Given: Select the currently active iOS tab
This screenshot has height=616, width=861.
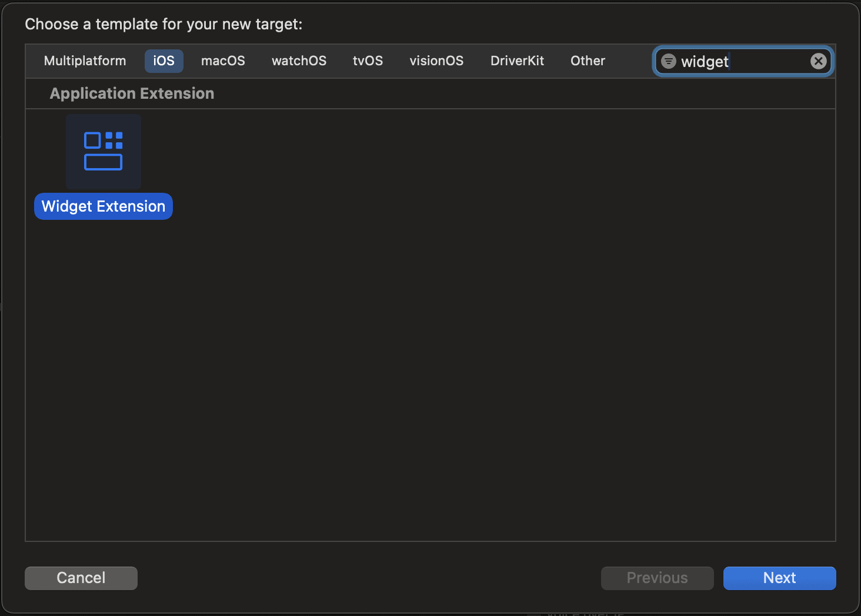Looking at the screenshot, I should pos(163,61).
